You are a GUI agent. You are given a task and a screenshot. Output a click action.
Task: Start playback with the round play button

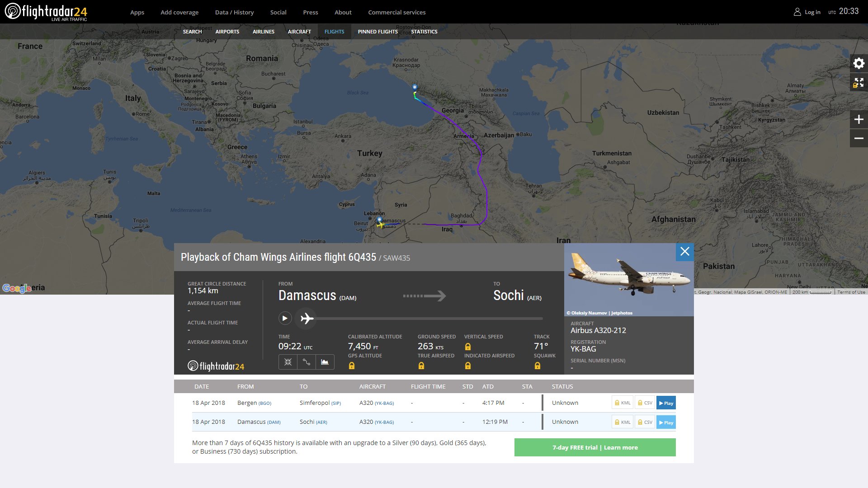point(285,318)
